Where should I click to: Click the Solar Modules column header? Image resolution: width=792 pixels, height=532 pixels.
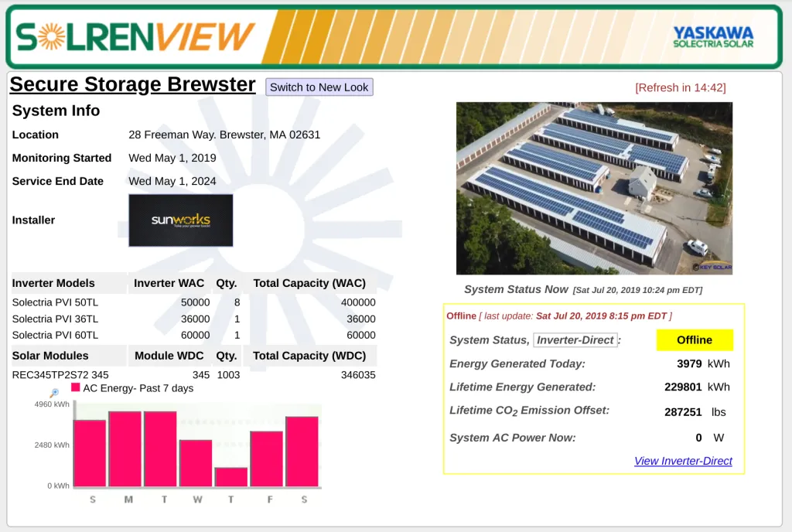click(50, 356)
